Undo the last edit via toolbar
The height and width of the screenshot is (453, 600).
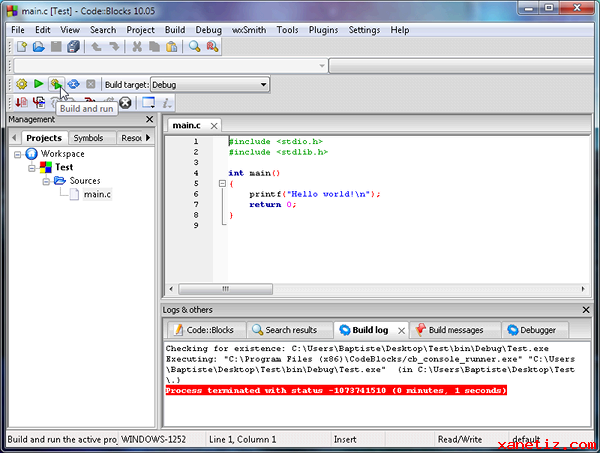coord(96,47)
